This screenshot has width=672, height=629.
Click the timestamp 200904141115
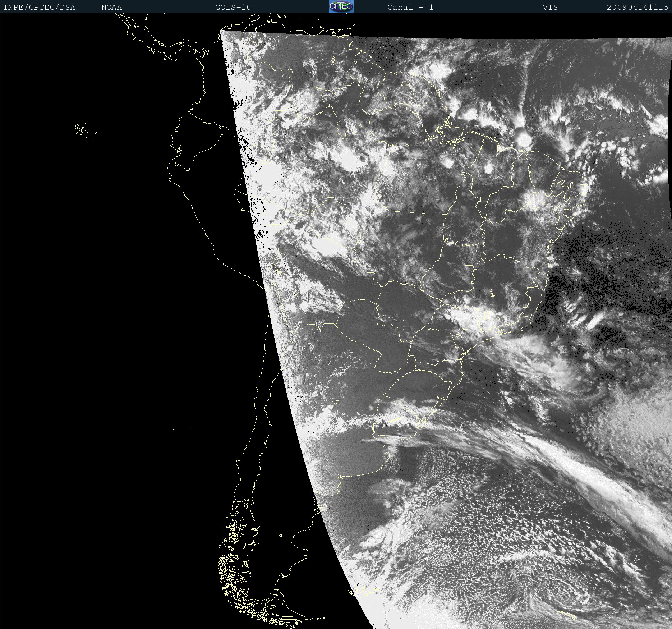pyautogui.click(x=638, y=7)
